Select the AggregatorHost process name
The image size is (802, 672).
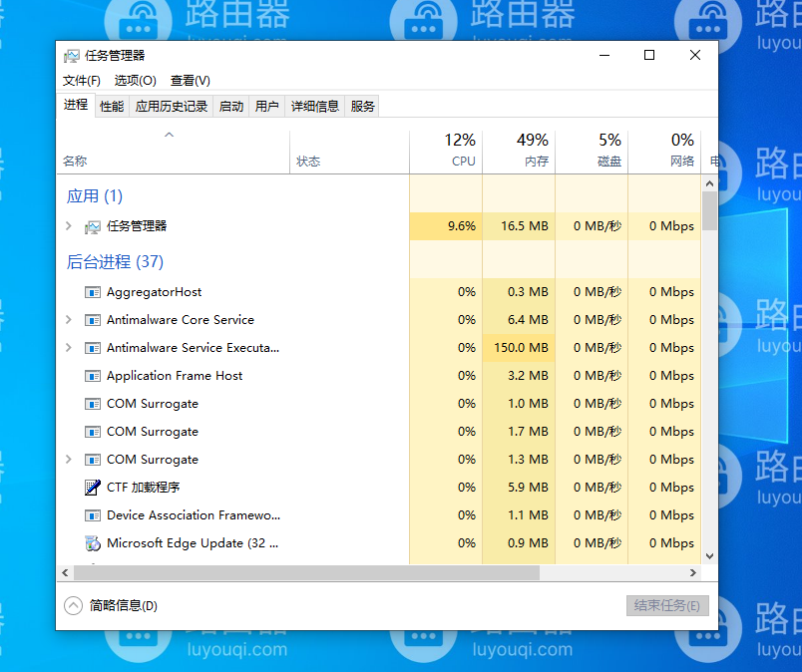click(x=154, y=292)
